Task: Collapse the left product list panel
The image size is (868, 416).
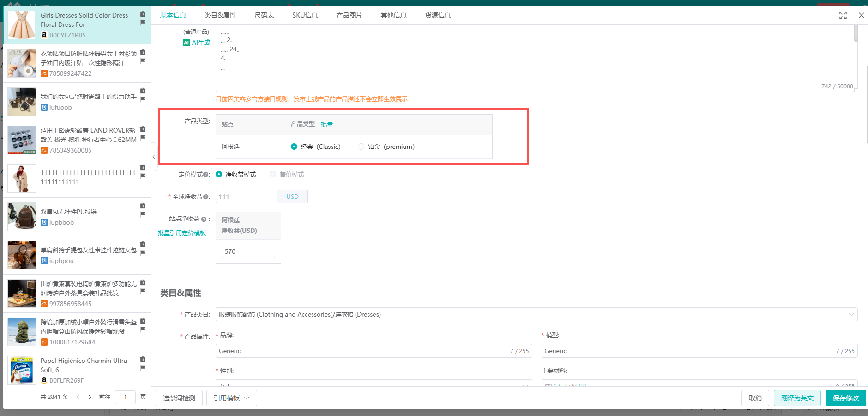Action: click(x=154, y=157)
